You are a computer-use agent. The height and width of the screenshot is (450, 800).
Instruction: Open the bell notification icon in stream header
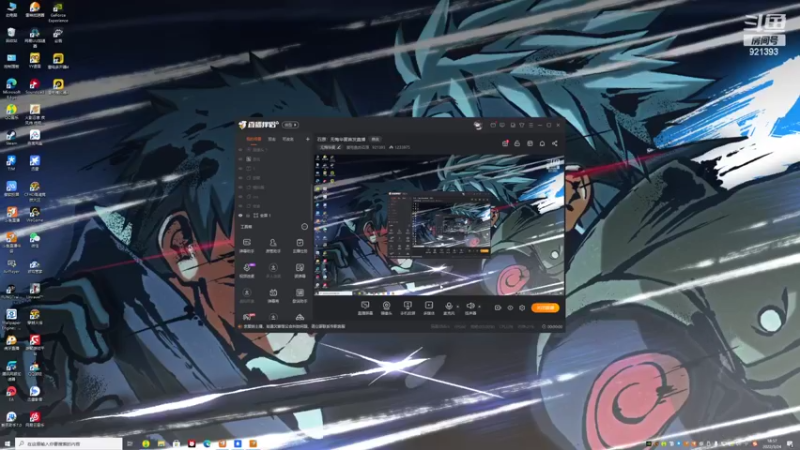pos(542,143)
